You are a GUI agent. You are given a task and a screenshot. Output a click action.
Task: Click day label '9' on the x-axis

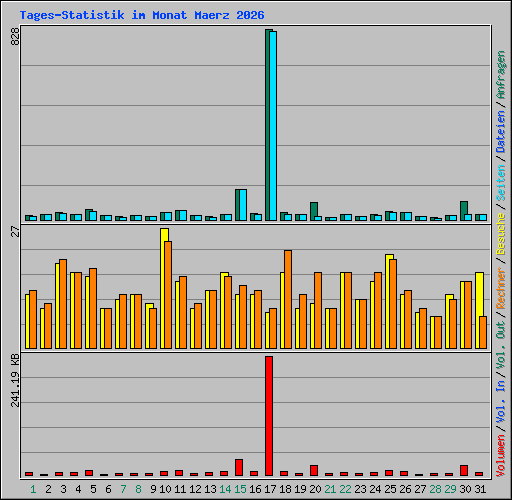tap(153, 489)
